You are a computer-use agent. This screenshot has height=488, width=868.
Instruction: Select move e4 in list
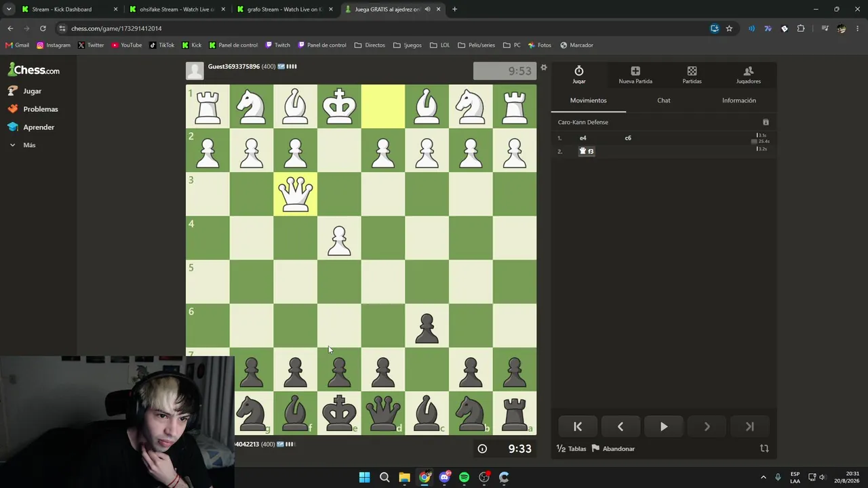[x=583, y=138]
